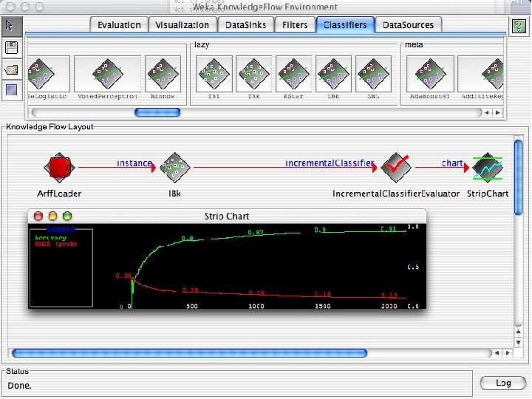The height and width of the screenshot is (399, 532).
Task: Select the AdaBoostM1 meta classifier icon
Action: pos(430,74)
